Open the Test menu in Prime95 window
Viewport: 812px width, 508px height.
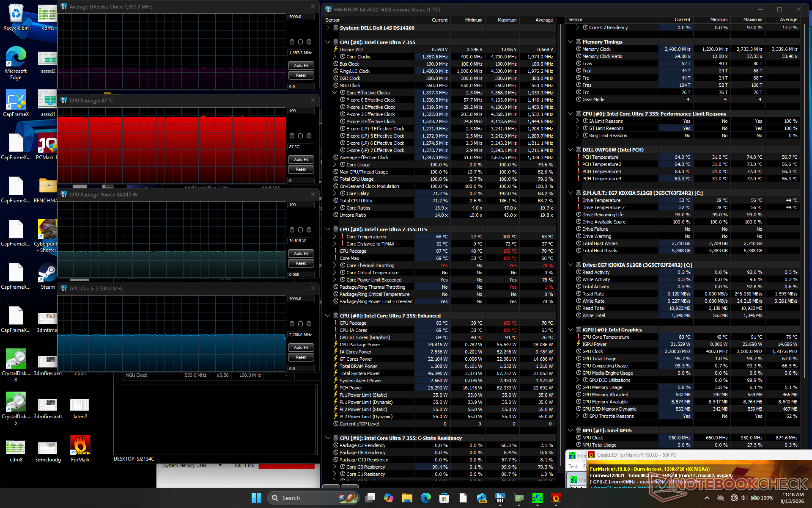573,467
